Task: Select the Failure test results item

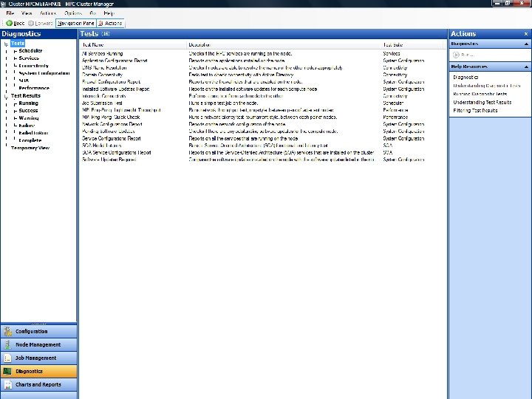Action: click(27, 126)
